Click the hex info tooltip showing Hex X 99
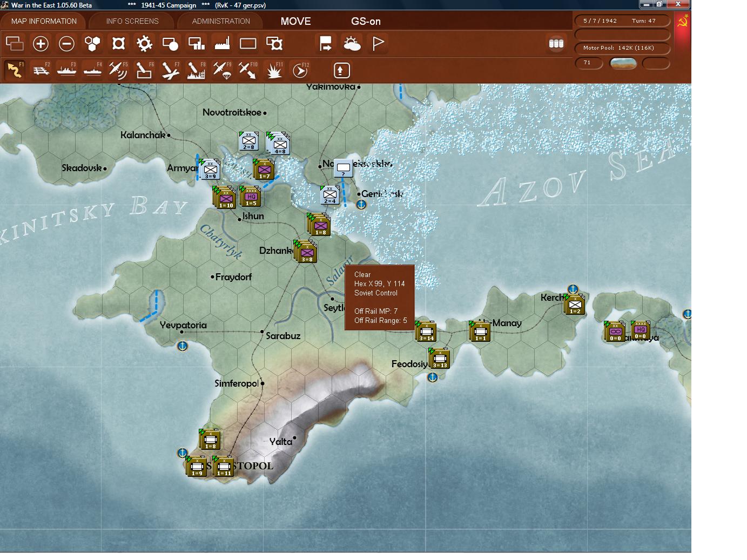The image size is (747, 560). click(380, 298)
